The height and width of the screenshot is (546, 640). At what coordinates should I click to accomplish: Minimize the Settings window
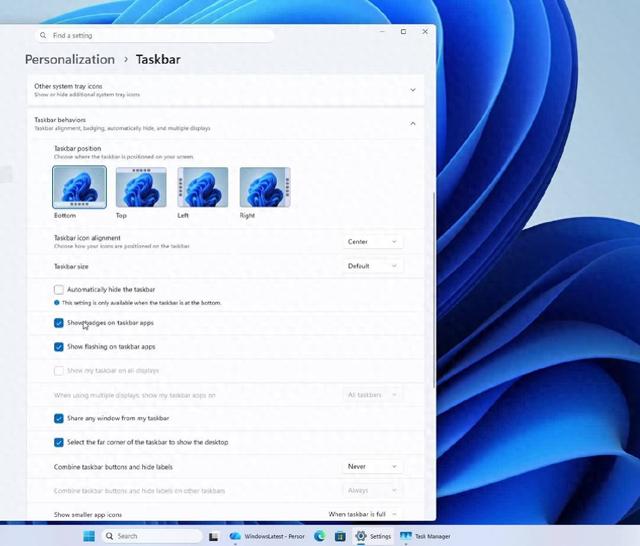pos(382,31)
